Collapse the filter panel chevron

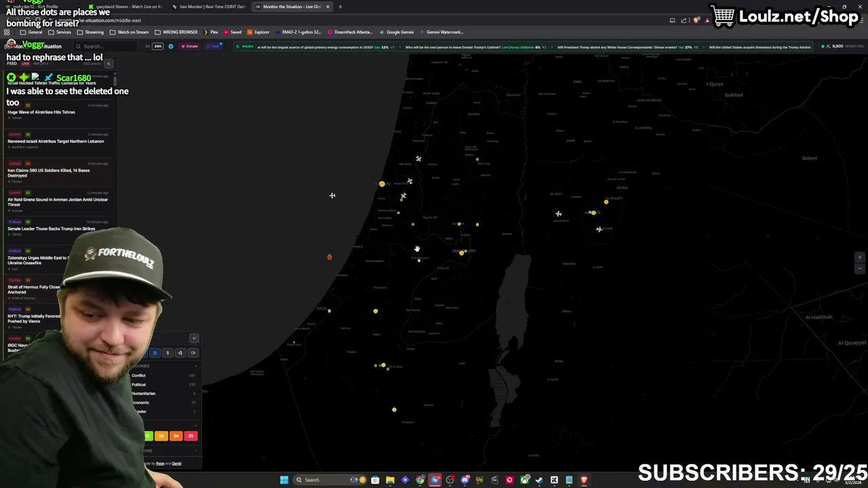pyautogui.click(x=194, y=338)
